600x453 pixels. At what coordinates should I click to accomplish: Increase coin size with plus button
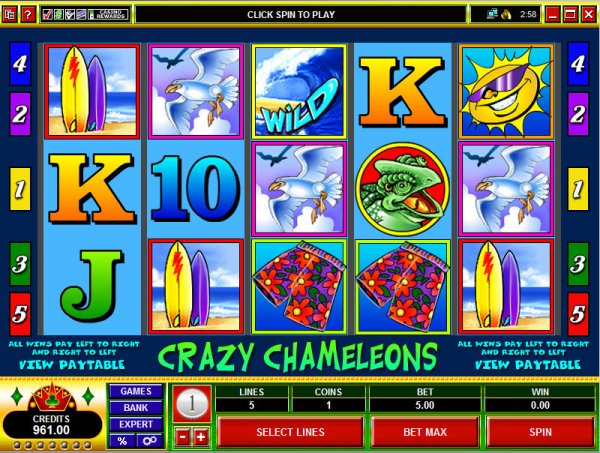point(201,437)
